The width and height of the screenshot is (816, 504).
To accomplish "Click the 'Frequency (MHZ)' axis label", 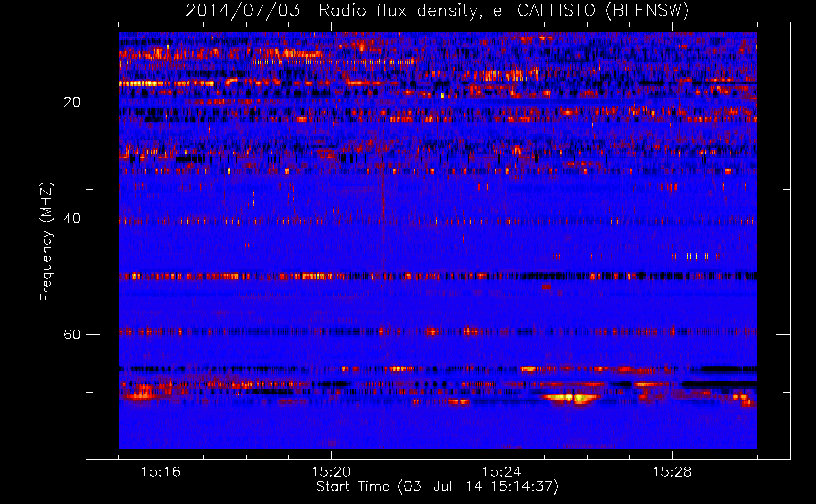I will (46, 242).
